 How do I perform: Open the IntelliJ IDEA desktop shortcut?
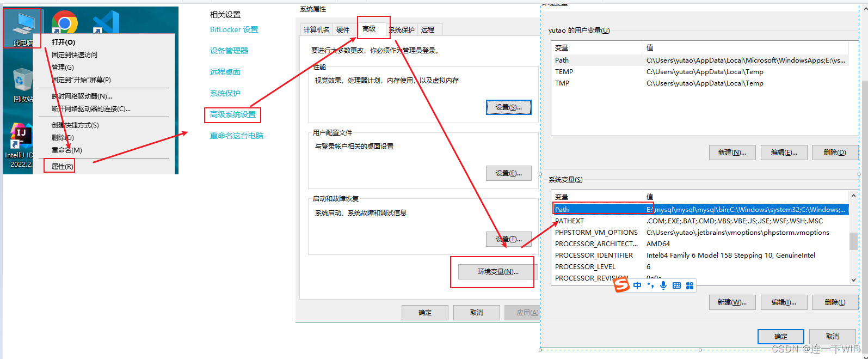click(21, 145)
